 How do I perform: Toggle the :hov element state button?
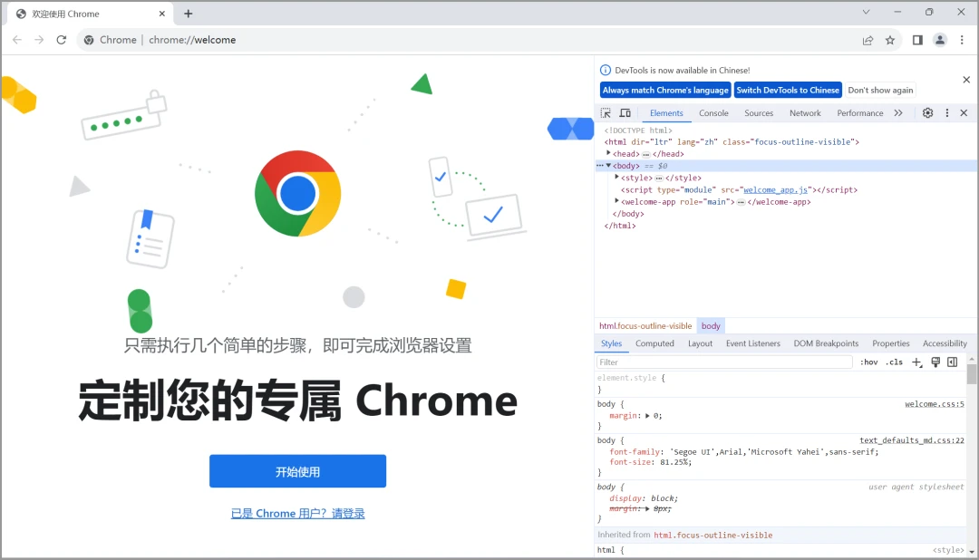[x=868, y=362]
